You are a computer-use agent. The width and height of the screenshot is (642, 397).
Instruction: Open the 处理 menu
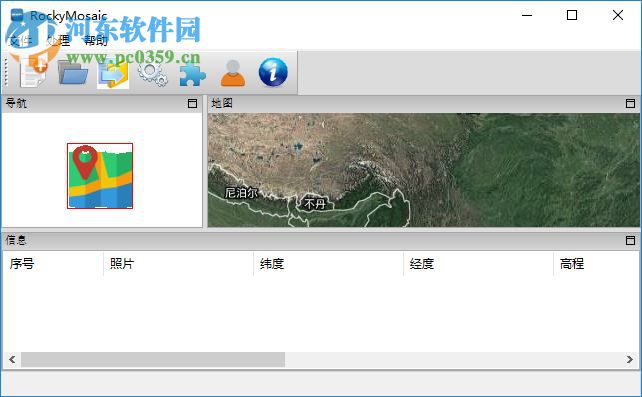coord(58,40)
